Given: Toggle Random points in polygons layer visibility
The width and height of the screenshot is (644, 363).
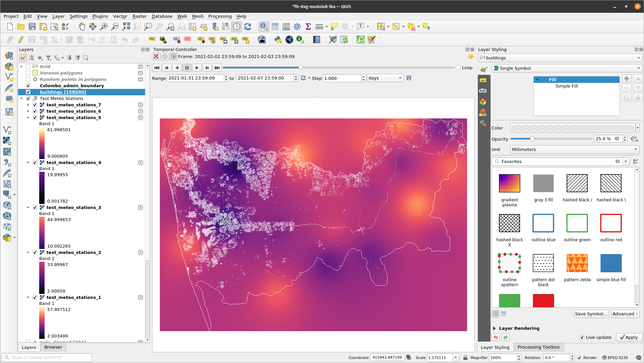Looking at the screenshot, I should tap(28, 79).
